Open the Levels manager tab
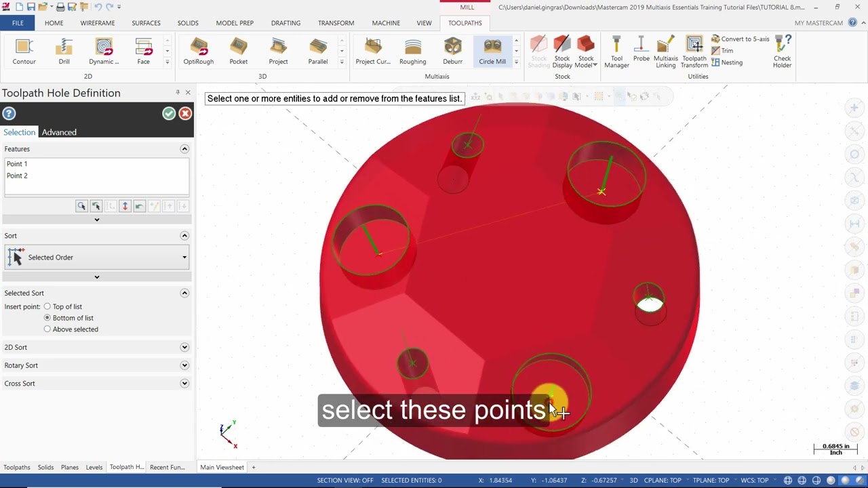 [94, 468]
